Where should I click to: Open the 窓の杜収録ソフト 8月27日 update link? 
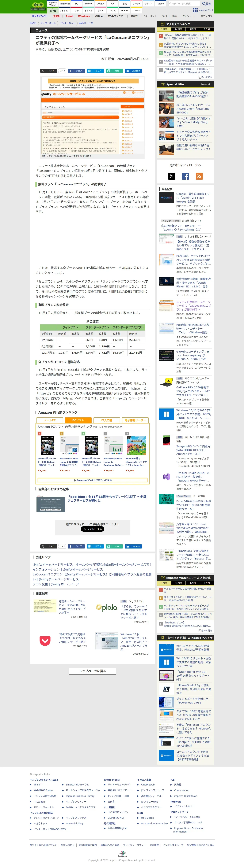[x=181, y=227]
